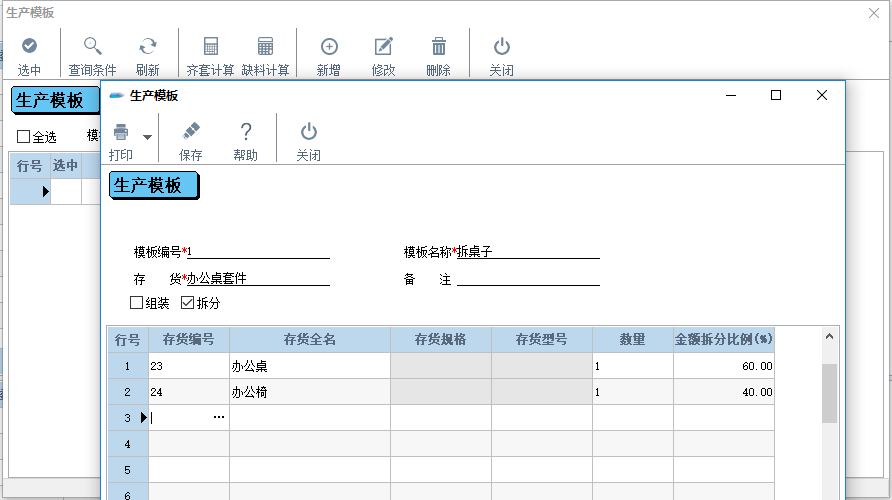Image resolution: width=892 pixels, height=500 pixels.
Task: Click the 存货规格 column header
Action: tap(441, 340)
